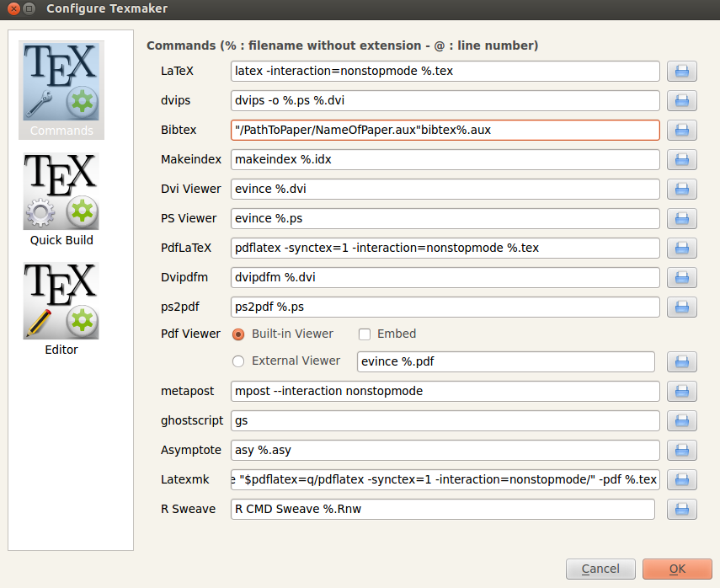The image size is (720, 588).
Task: Edit the ghostscript gs field
Action: (445, 421)
